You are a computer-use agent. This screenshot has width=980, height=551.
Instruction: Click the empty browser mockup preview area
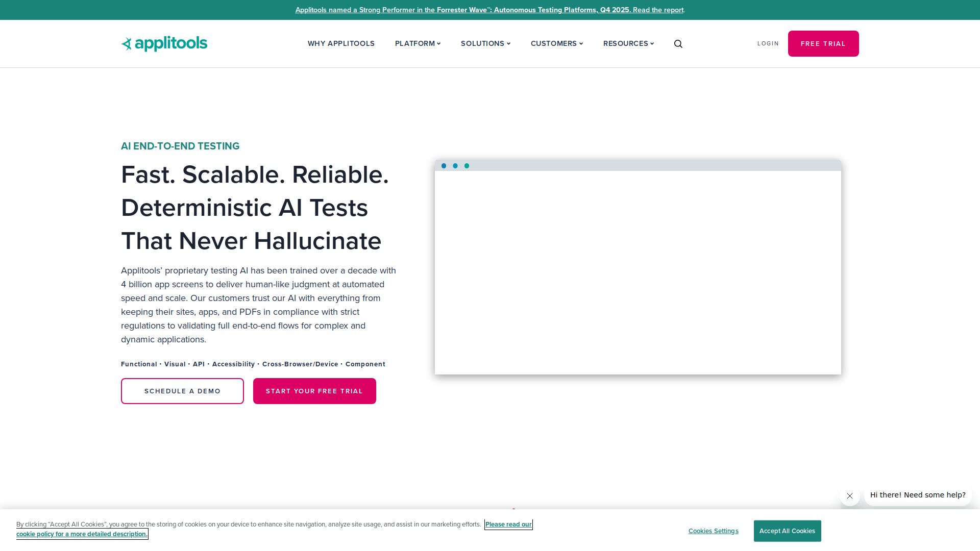[x=638, y=273]
